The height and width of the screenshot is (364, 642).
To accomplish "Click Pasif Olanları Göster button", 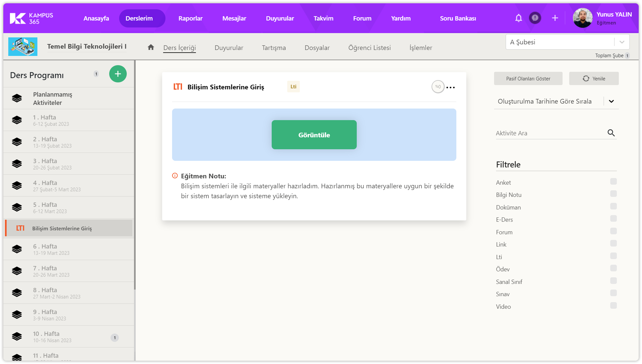I will point(528,79).
